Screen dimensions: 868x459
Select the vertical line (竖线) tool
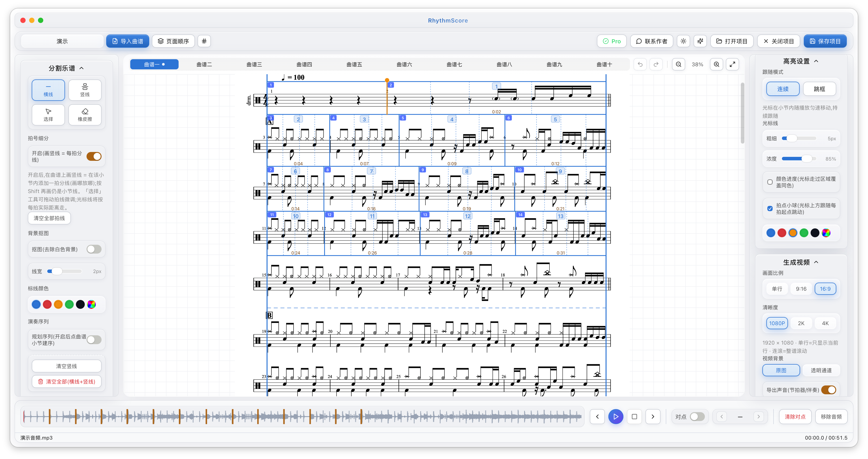[x=85, y=90]
